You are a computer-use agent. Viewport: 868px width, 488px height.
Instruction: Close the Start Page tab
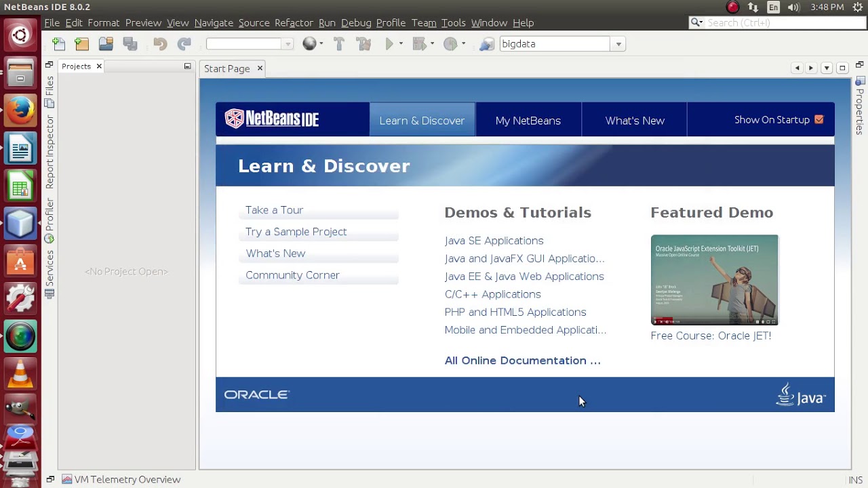tap(260, 68)
